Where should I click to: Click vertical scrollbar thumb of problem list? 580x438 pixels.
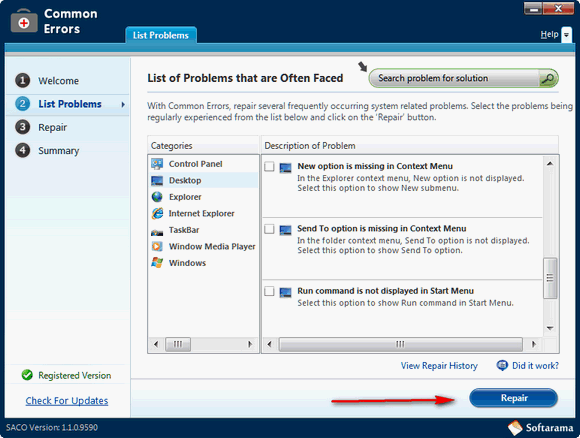coord(550,278)
